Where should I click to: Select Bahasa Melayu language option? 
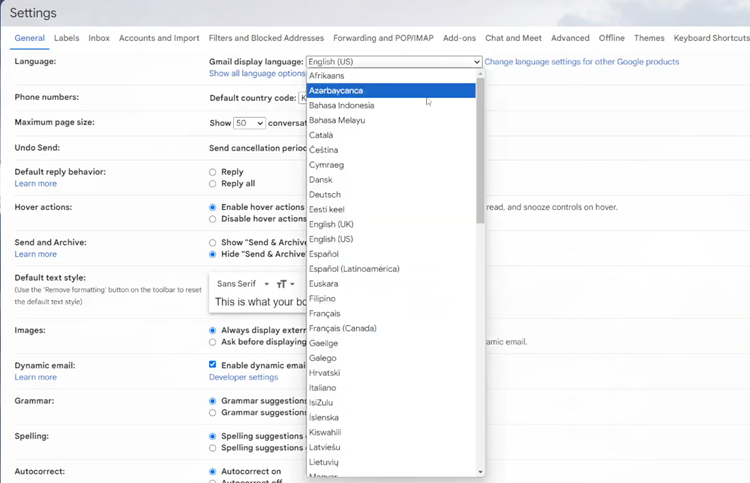click(391, 120)
